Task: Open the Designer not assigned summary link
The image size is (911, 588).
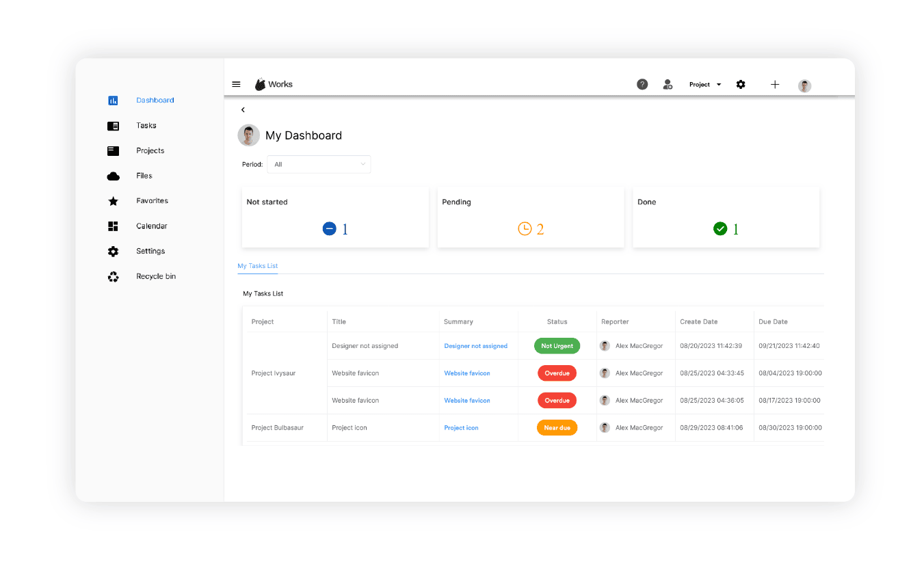Action: [x=476, y=346]
